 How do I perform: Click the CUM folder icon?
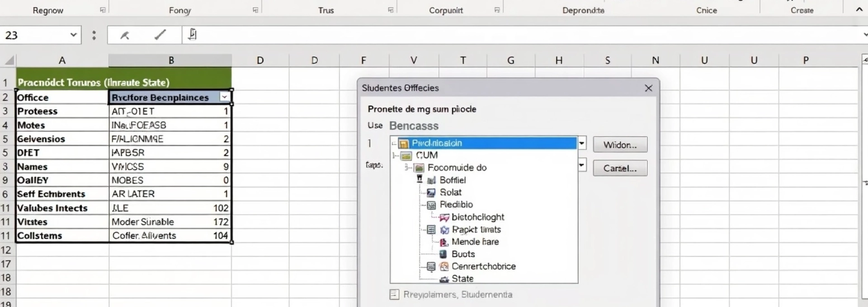[x=406, y=156]
